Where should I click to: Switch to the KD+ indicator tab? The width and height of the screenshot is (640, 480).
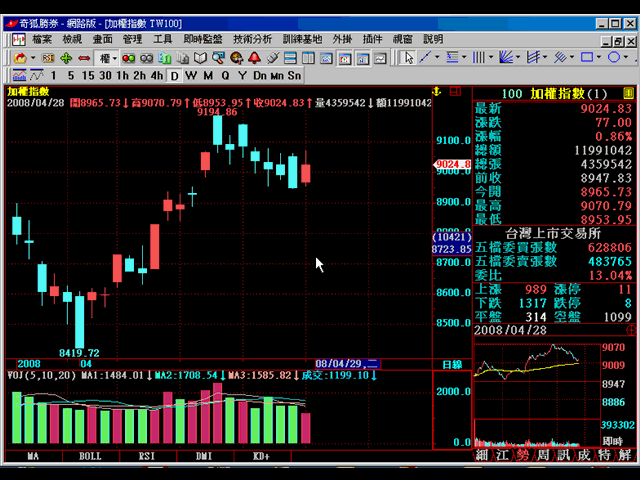(262, 456)
